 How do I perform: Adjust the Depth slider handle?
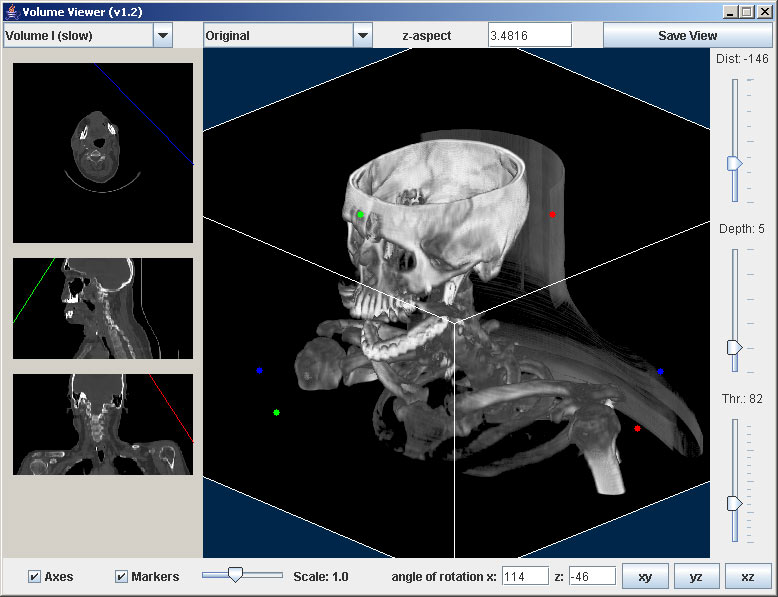734,347
